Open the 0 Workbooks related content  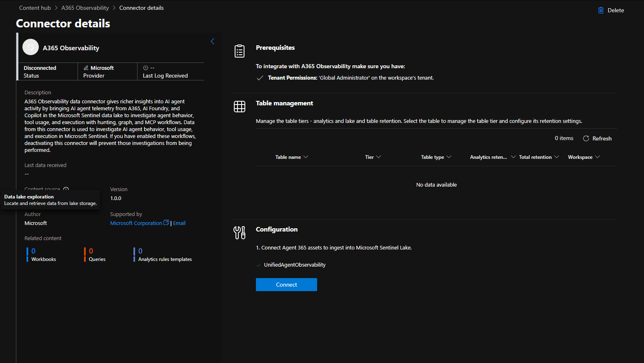coord(41,254)
